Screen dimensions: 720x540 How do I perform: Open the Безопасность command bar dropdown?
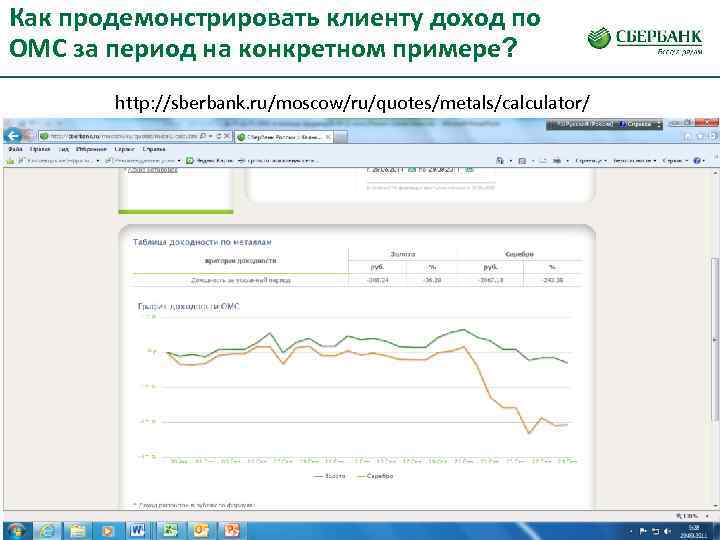pyautogui.click(x=634, y=161)
